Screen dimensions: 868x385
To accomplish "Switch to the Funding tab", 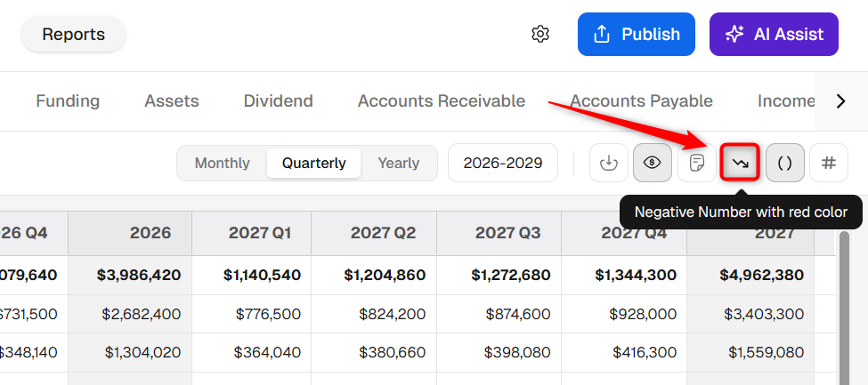I will pos(68,101).
